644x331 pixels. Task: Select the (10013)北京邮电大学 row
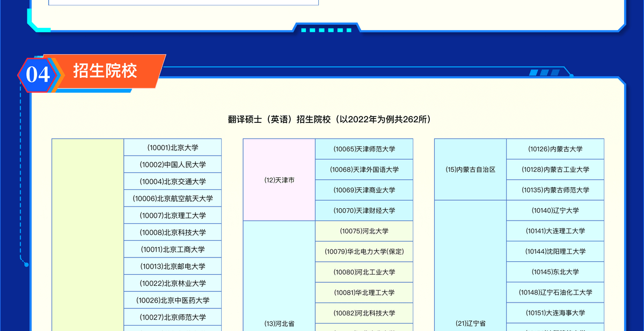[x=172, y=266]
